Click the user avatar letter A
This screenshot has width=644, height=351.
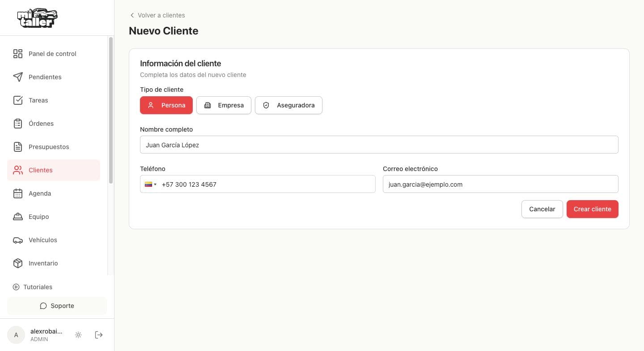pos(16,335)
